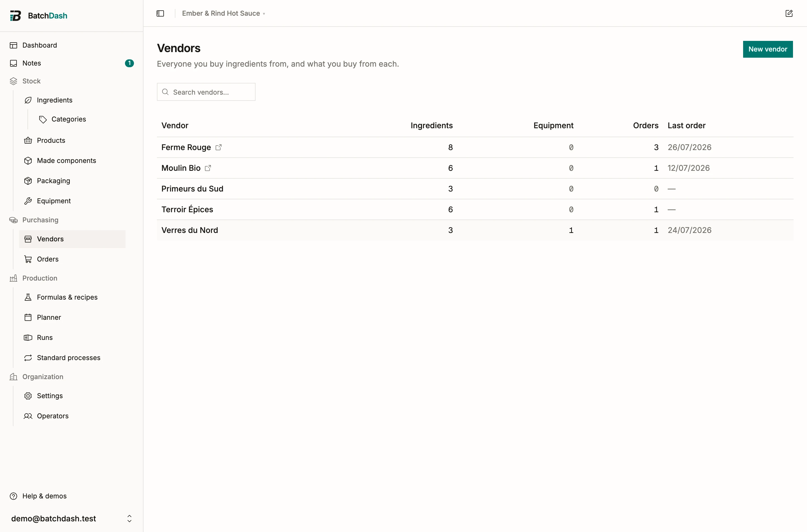Click the Notes inbox icon
This screenshot has width=807, height=532.
13,64
